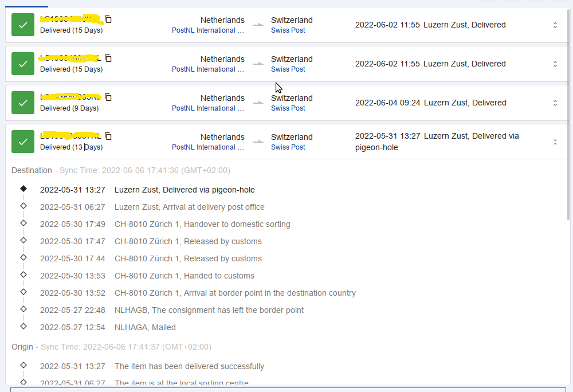Click the timeline marker beside Handed to customs
This screenshot has height=392, width=573.
(x=23, y=275)
